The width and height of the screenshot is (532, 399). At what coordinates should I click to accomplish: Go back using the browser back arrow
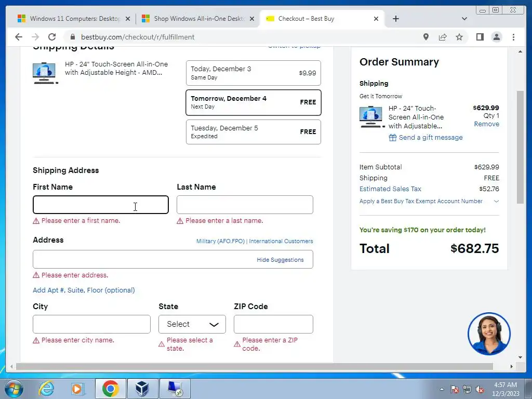point(19,37)
